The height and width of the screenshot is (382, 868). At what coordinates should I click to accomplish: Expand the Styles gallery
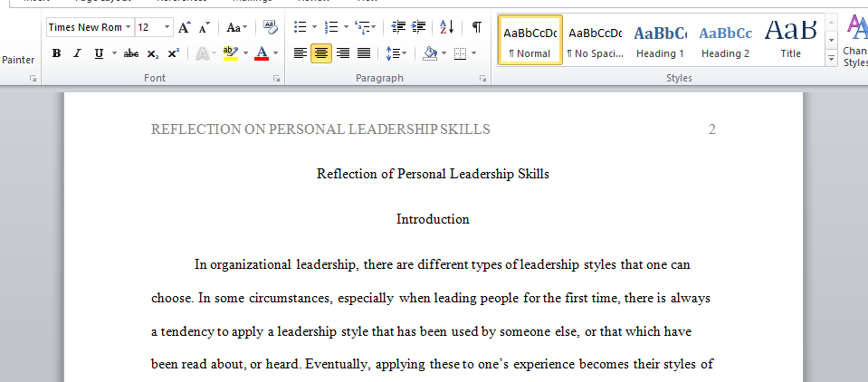pos(831,57)
